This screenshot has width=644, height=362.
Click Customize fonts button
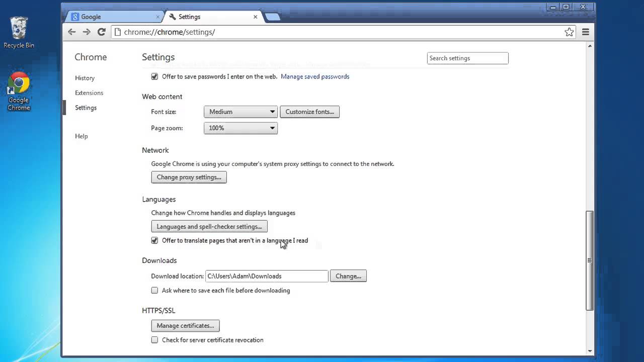pyautogui.click(x=309, y=112)
